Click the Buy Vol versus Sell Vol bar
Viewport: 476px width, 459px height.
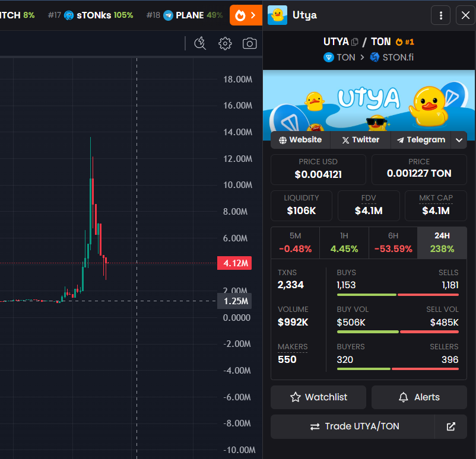point(398,332)
